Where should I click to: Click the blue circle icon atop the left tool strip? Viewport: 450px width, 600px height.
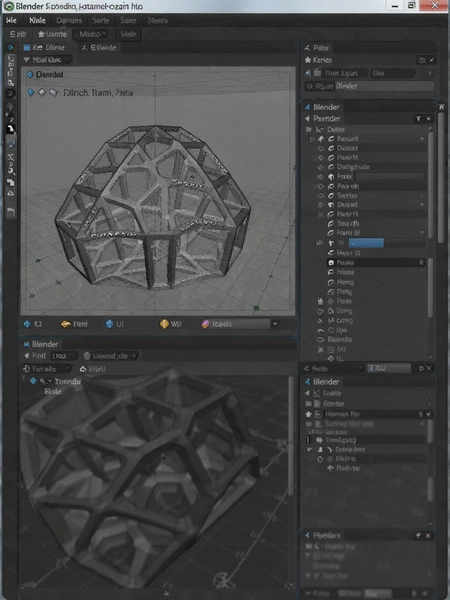11,47
